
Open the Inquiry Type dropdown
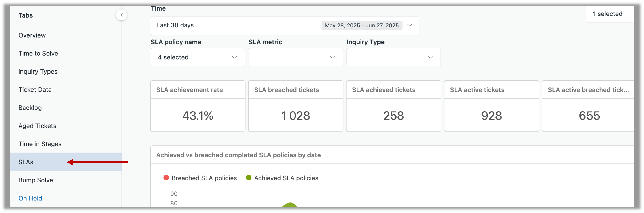click(393, 57)
